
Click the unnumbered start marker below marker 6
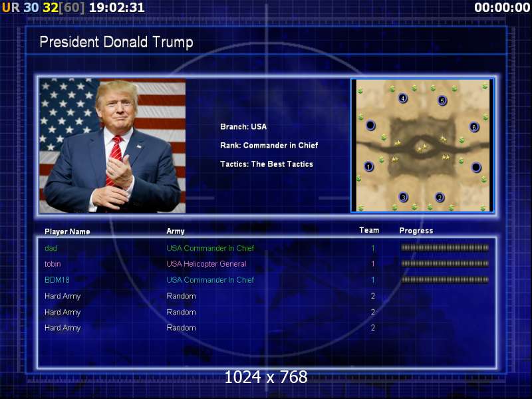click(476, 168)
